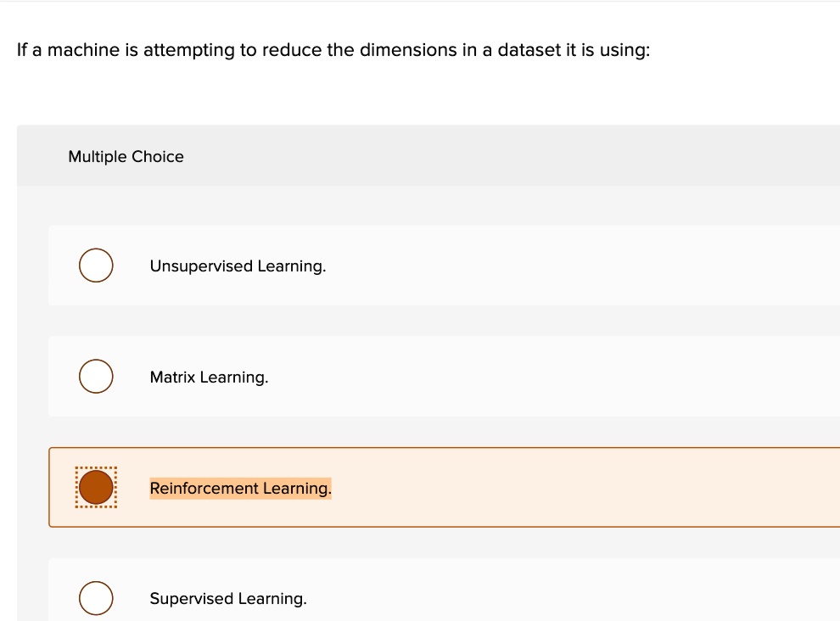
Task: Click the 'Multiple Choice' heading label
Action: coord(126,157)
